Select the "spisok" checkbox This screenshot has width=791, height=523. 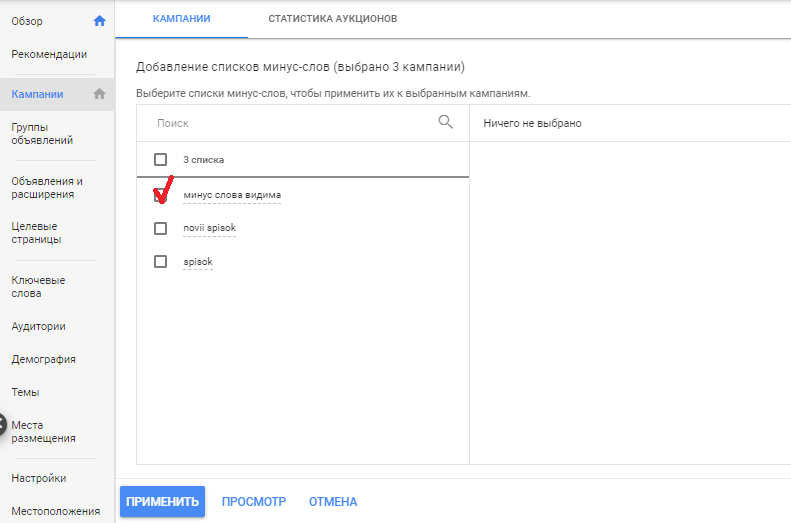(x=160, y=262)
